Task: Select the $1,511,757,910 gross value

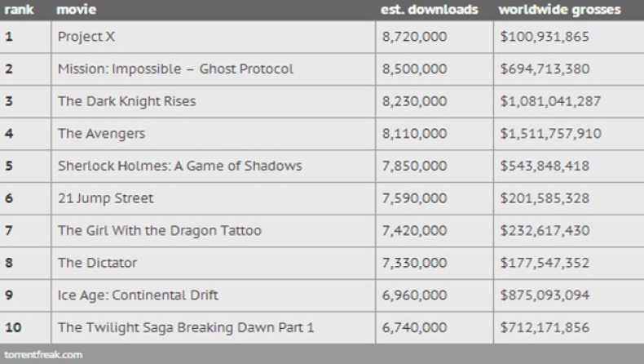Action: pos(551,134)
